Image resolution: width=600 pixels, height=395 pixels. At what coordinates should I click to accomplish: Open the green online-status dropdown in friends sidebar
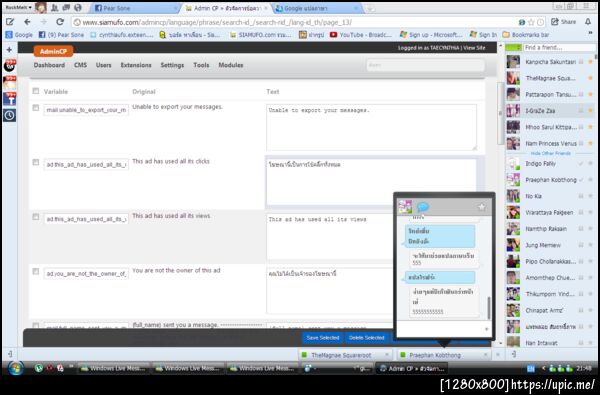pos(513,47)
